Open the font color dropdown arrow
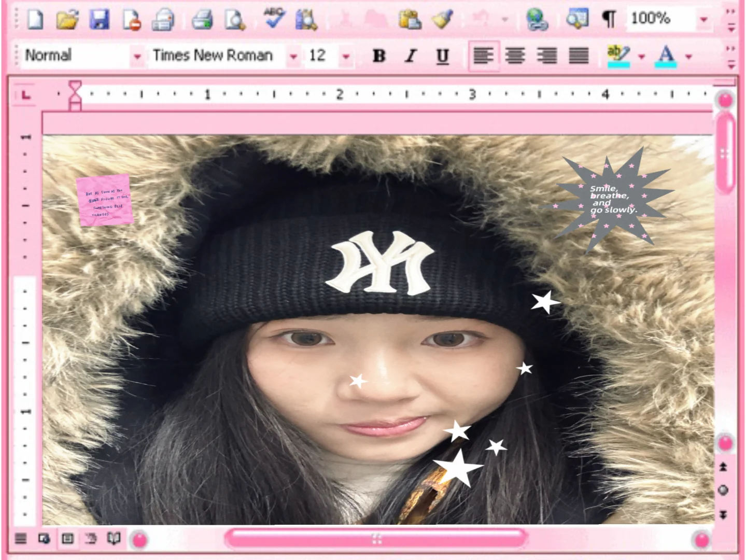The width and height of the screenshot is (746, 560). (688, 57)
